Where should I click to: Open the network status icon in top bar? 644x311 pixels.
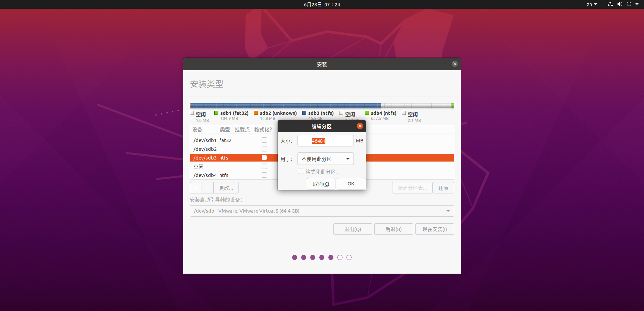[x=610, y=4]
